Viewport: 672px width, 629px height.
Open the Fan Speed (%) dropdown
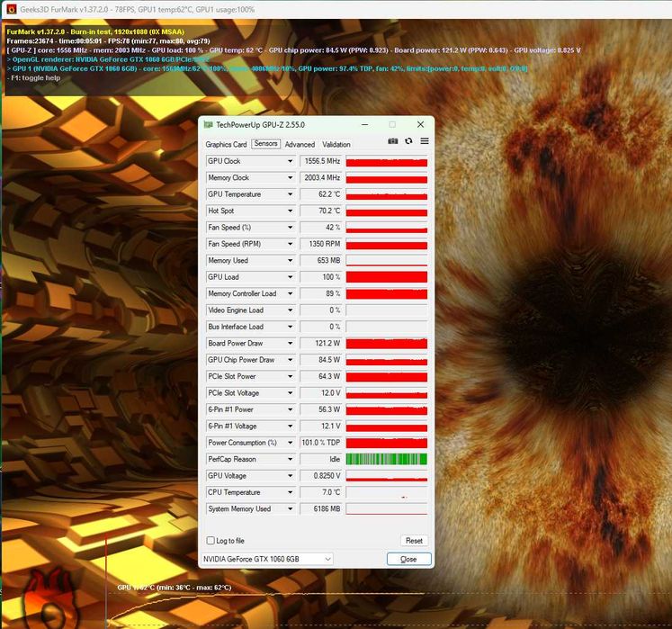click(x=291, y=228)
